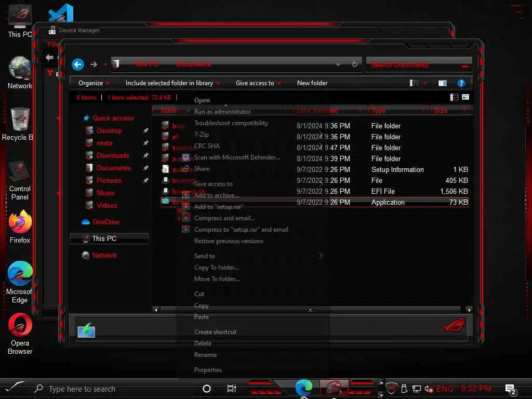Change view layout icon in toolbar

point(414,83)
